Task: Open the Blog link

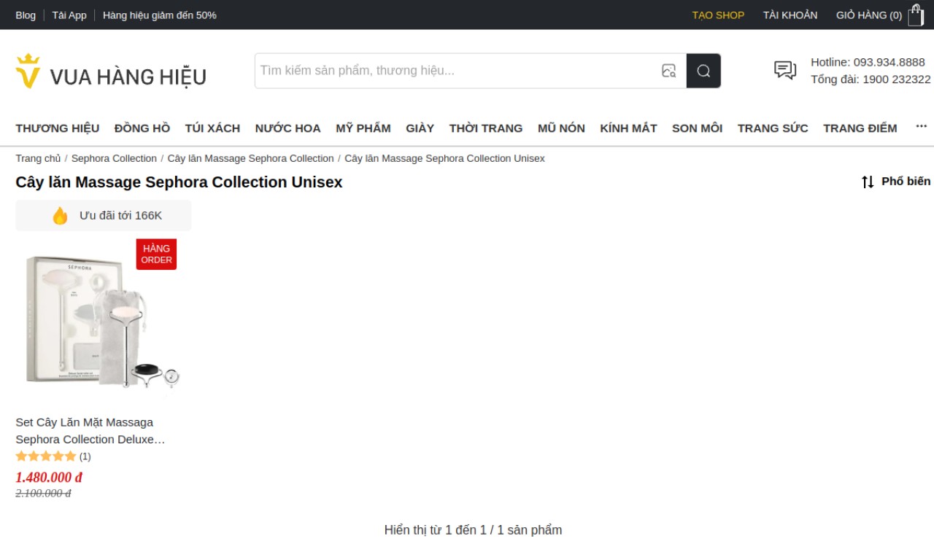Action: [26, 15]
